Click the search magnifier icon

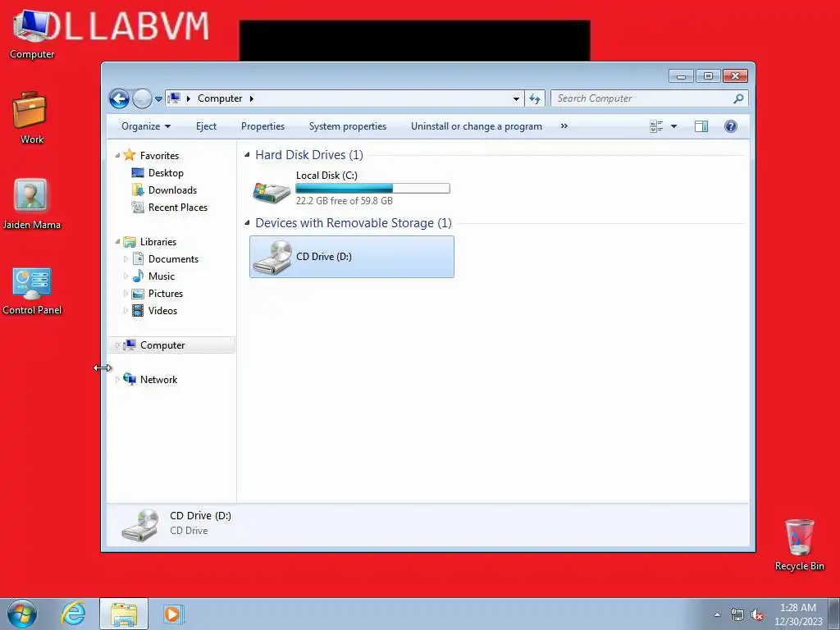[x=739, y=98]
